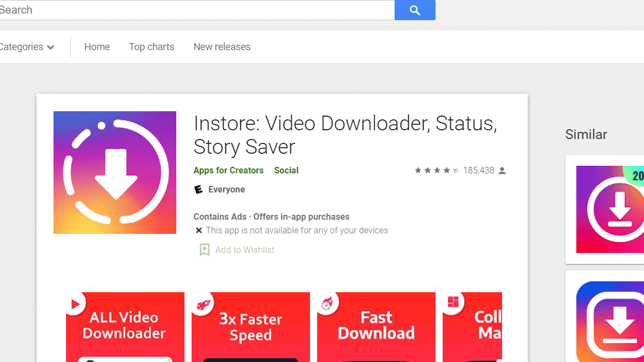
Task: Open the second similar app with square download icon
Action: 610,322
